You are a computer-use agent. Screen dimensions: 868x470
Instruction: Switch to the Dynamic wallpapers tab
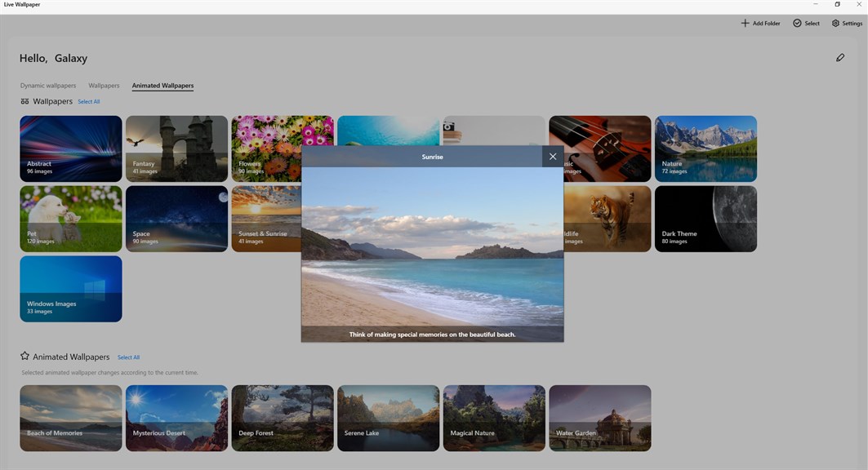tap(48, 86)
